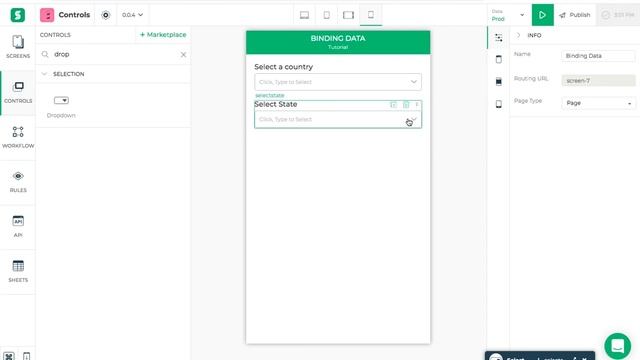Click the Publish button
The width and height of the screenshot is (640, 360).
coord(575,15)
